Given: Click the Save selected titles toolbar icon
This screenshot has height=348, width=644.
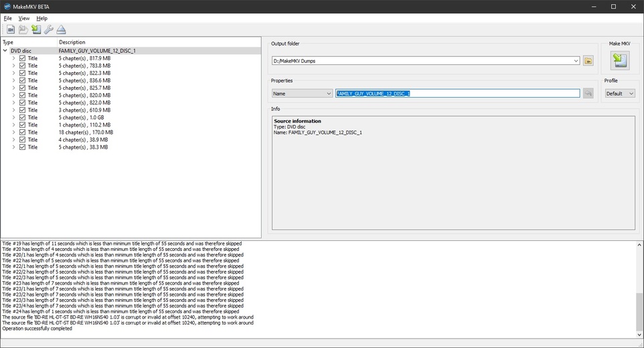Looking at the screenshot, I should tap(36, 29).
